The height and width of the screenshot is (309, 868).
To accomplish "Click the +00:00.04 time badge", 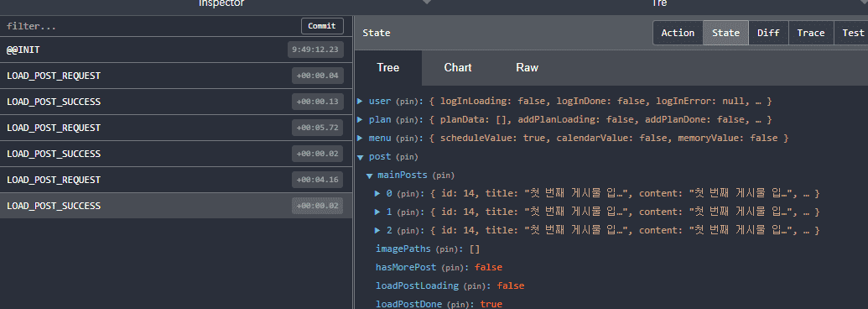I will tap(318, 76).
